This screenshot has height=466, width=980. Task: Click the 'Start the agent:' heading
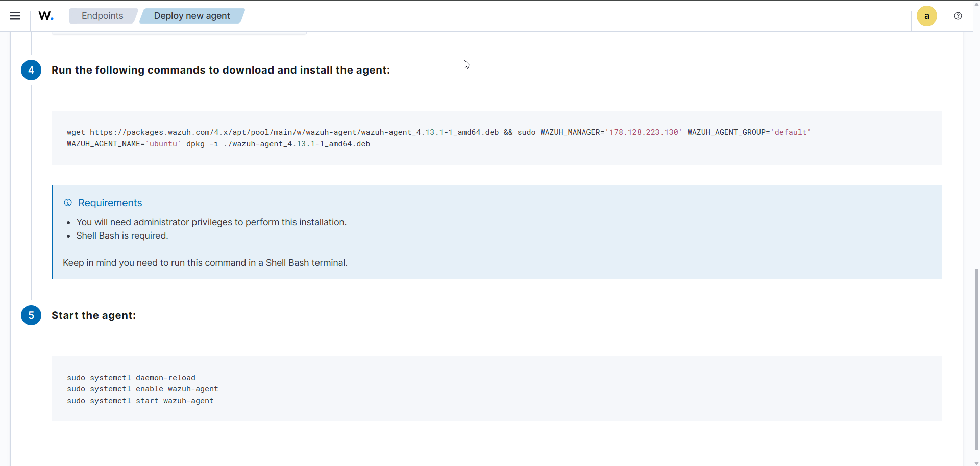pos(93,315)
